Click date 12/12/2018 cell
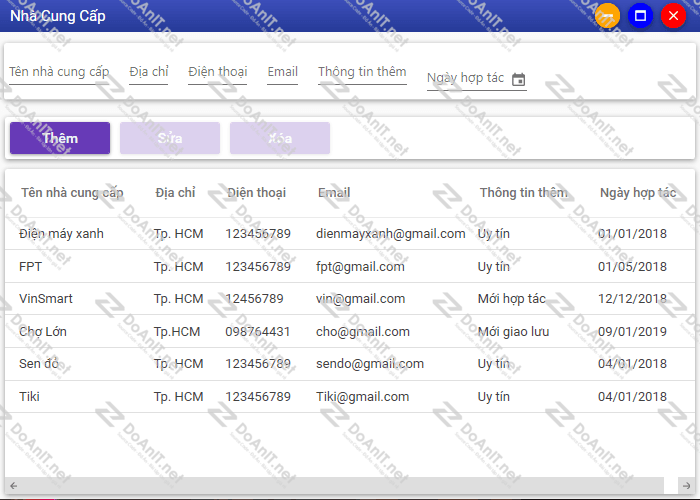 [x=633, y=299]
